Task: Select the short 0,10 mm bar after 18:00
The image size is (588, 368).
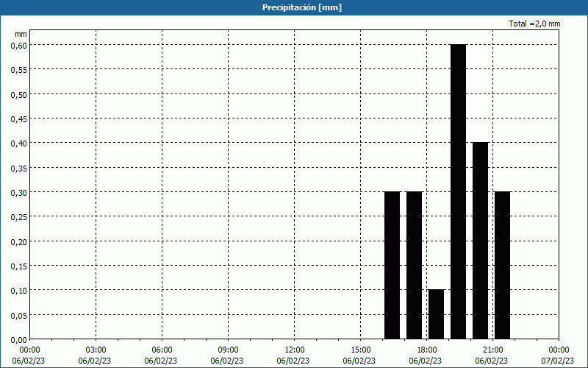Action: (x=436, y=314)
